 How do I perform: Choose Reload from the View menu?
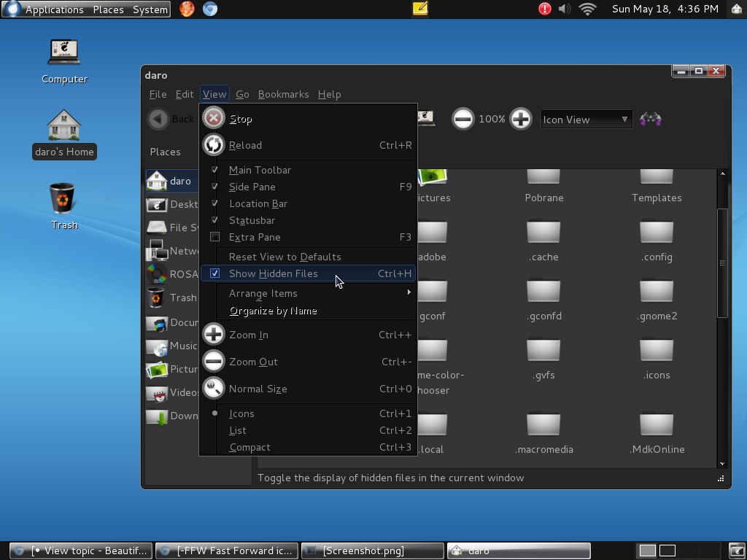[x=245, y=145]
